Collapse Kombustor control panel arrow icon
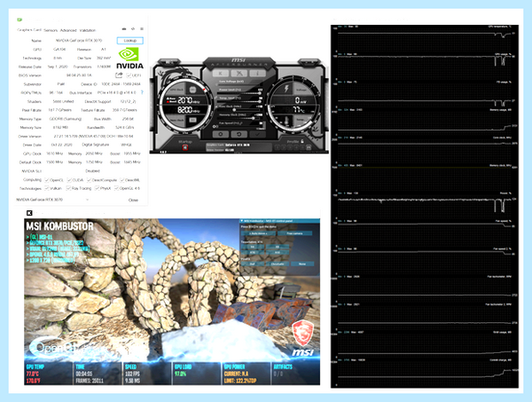 tap(241, 221)
